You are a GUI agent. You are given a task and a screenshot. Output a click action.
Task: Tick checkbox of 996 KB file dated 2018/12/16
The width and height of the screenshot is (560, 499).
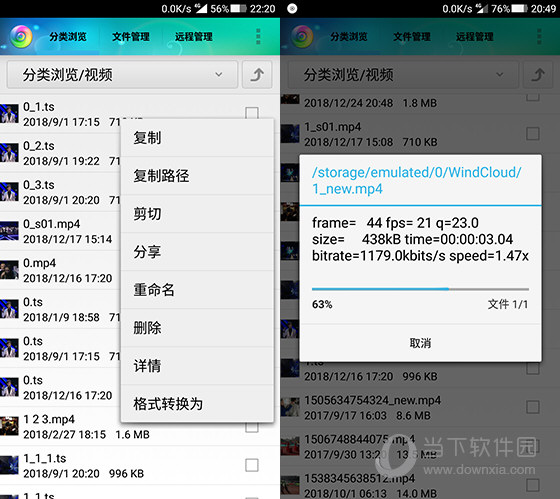coord(533,368)
